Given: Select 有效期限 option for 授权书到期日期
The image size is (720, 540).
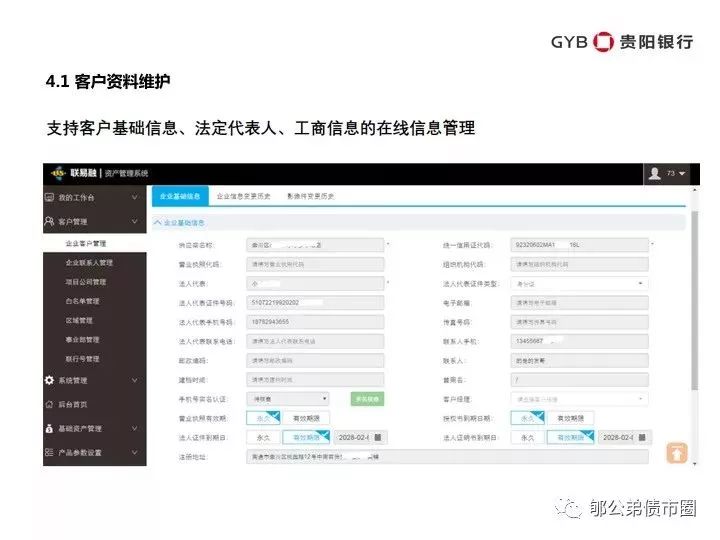Looking at the screenshot, I should pos(570,418).
